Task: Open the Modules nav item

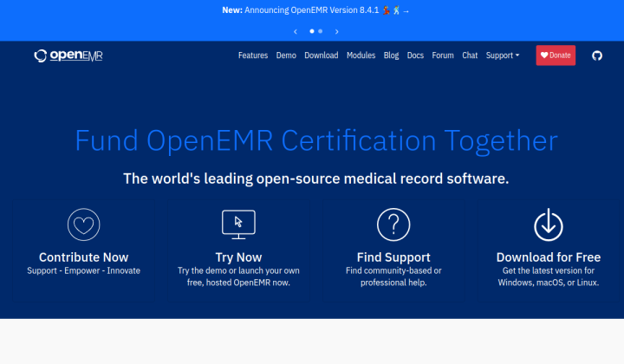Action: coord(361,55)
